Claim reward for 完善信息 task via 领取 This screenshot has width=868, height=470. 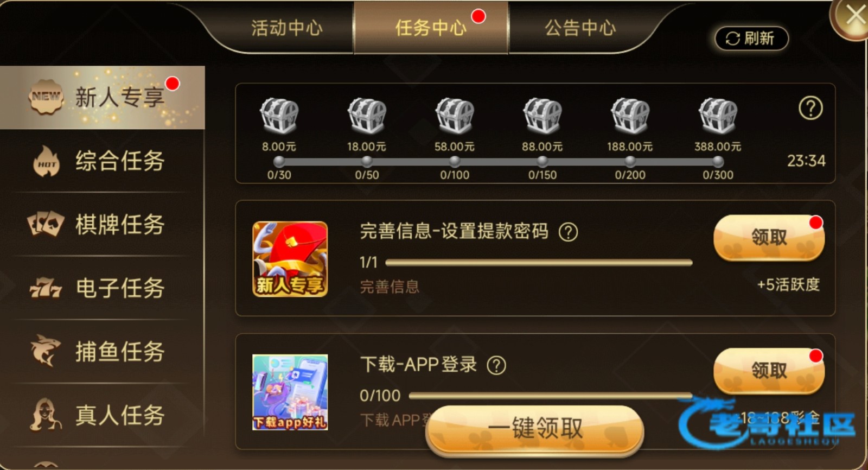(769, 238)
